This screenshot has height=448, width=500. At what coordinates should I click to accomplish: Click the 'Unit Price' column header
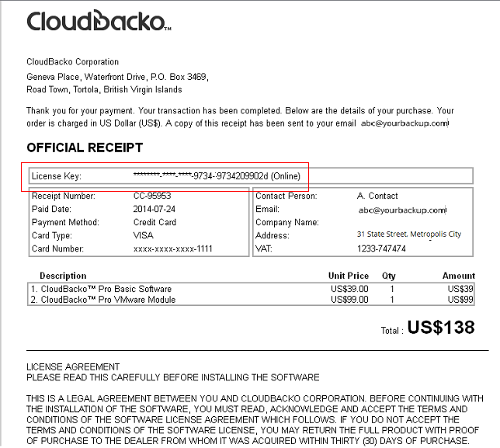(x=349, y=276)
